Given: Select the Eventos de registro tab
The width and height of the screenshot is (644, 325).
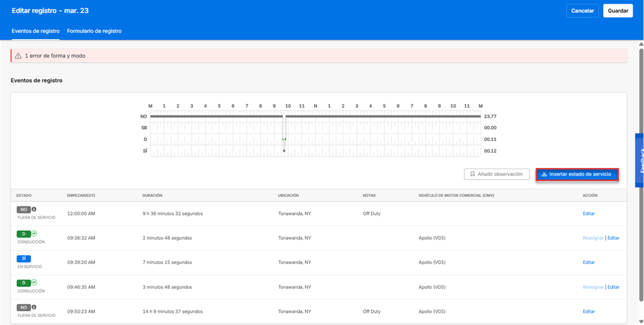Looking at the screenshot, I should point(35,31).
